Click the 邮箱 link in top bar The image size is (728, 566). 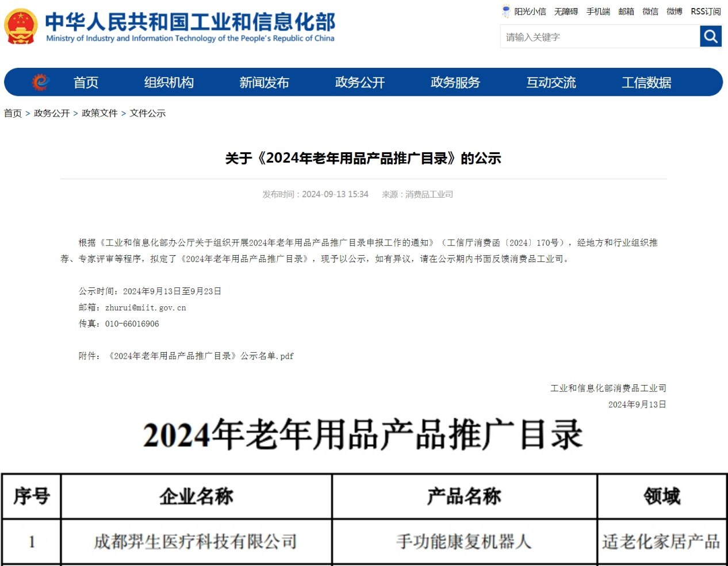pyautogui.click(x=626, y=11)
